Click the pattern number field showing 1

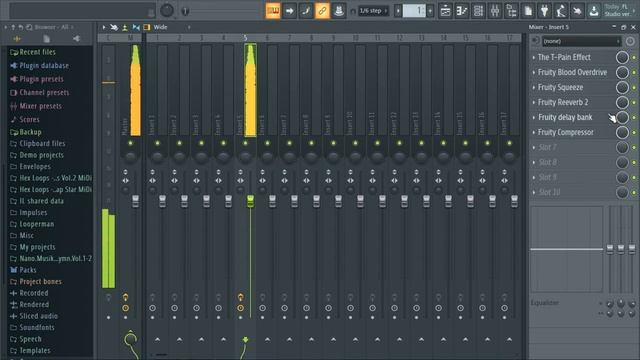pyautogui.click(x=414, y=11)
